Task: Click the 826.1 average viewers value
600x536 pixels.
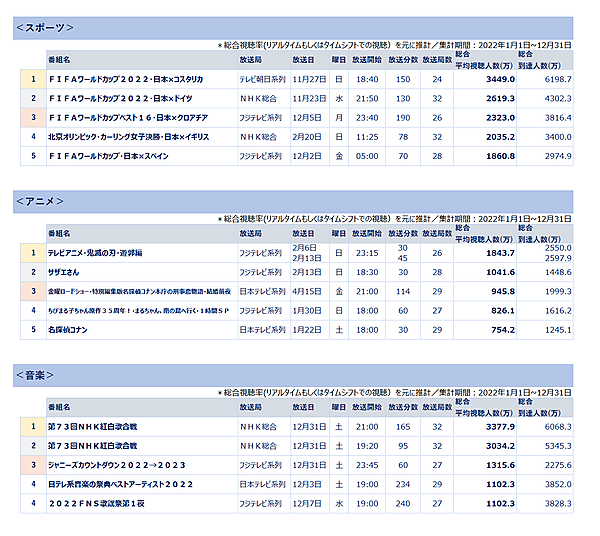Action: [503, 311]
